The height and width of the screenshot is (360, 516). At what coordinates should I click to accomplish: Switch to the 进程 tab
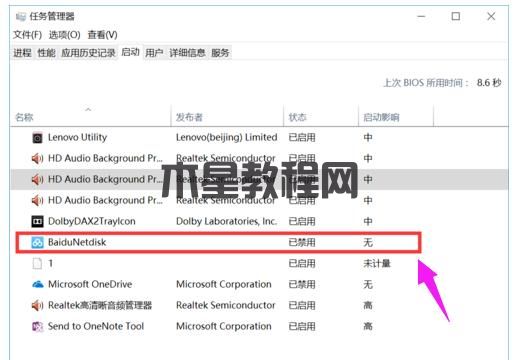coord(22,53)
